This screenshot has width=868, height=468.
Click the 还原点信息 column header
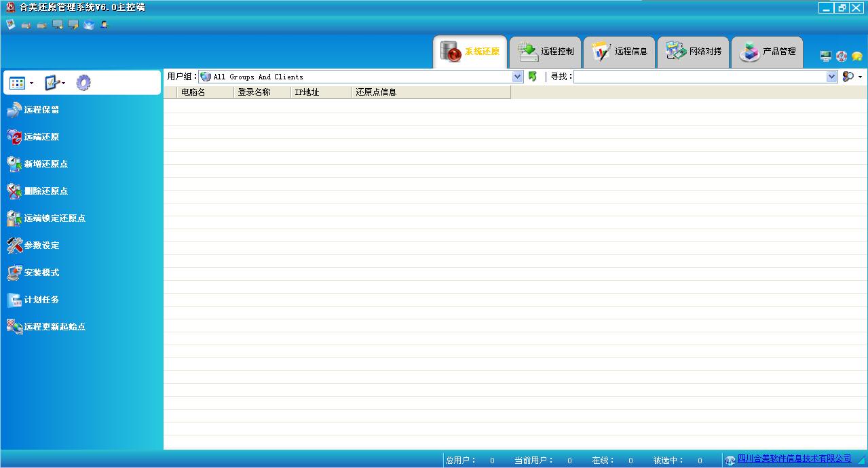coord(431,92)
